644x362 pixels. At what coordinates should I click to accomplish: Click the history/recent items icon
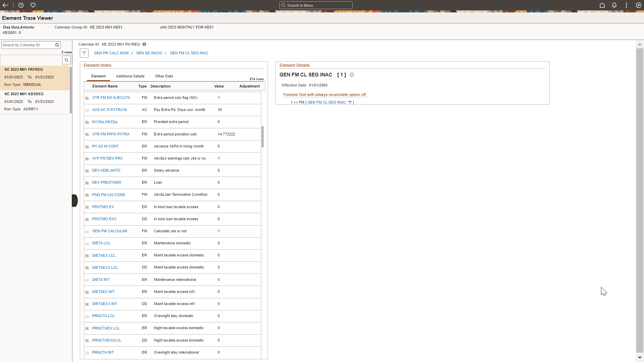click(x=21, y=5)
